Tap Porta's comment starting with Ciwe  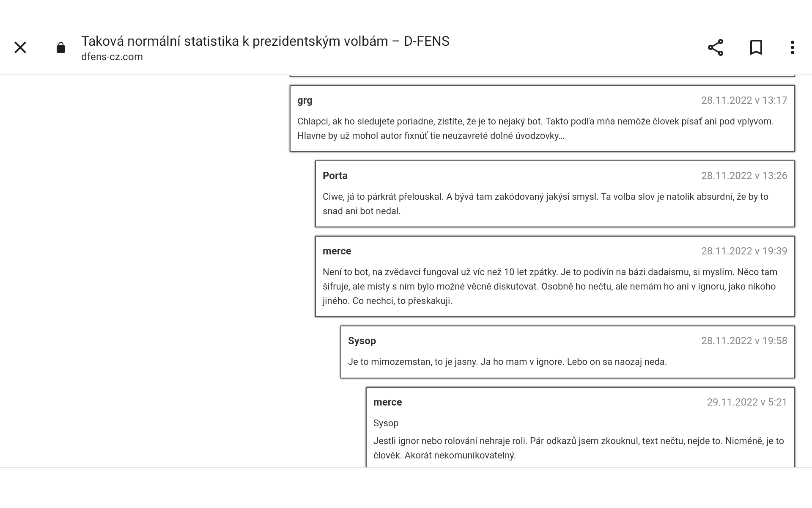click(x=546, y=204)
